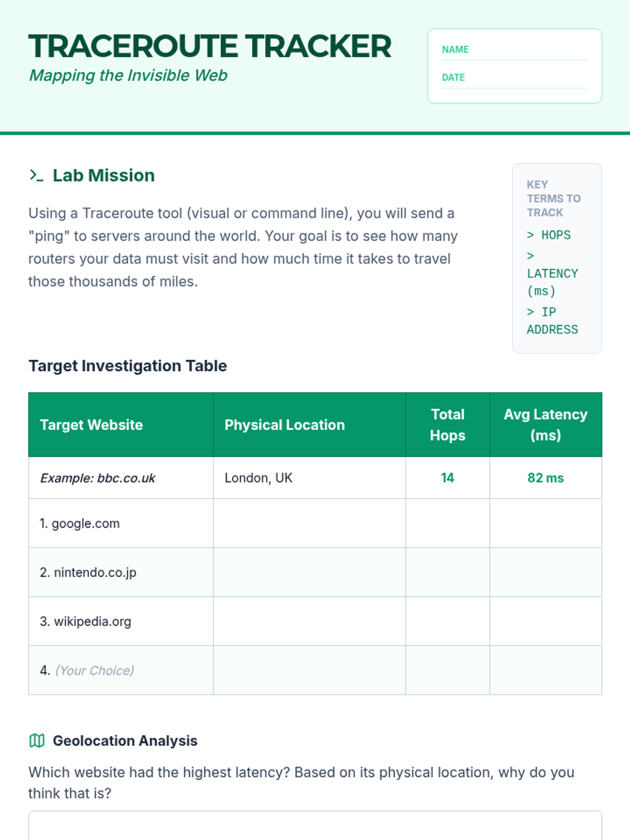
Task: Click the map icon beside Geolocation Analysis
Action: [37, 741]
